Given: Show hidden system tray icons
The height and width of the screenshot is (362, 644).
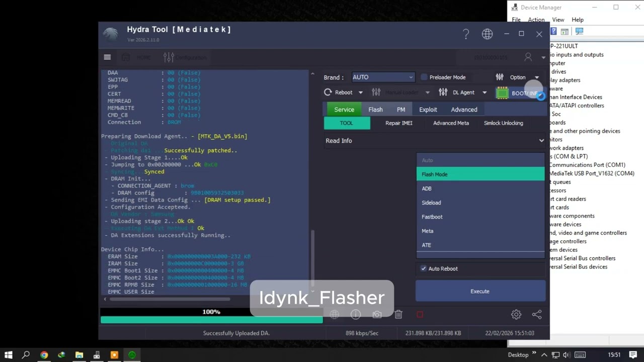Looking at the screenshot, I should coord(544,355).
